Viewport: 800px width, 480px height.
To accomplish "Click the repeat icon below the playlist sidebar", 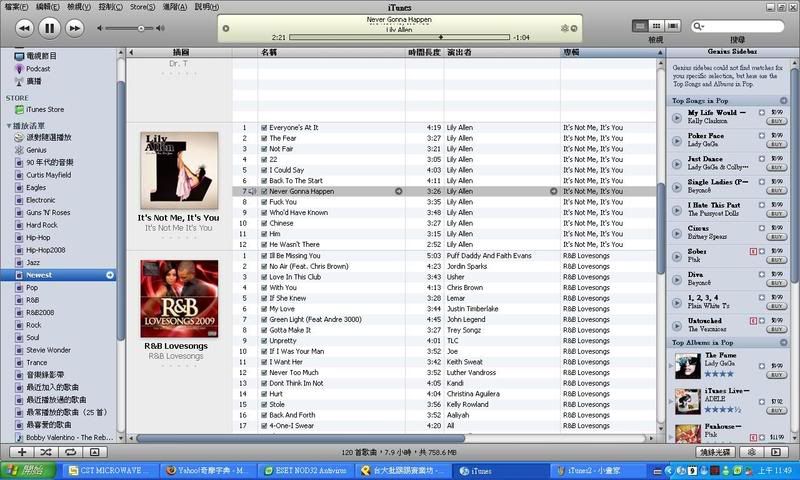I will (70, 453).
